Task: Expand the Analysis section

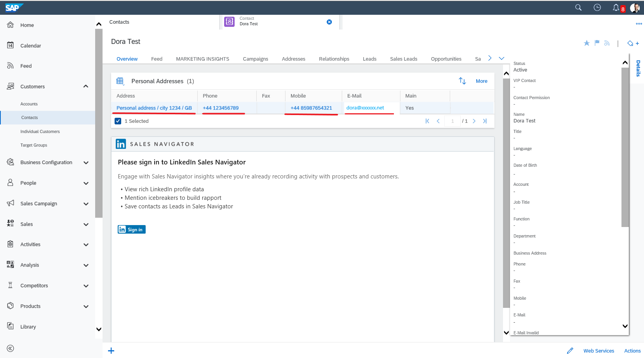Action: (86, 265)
